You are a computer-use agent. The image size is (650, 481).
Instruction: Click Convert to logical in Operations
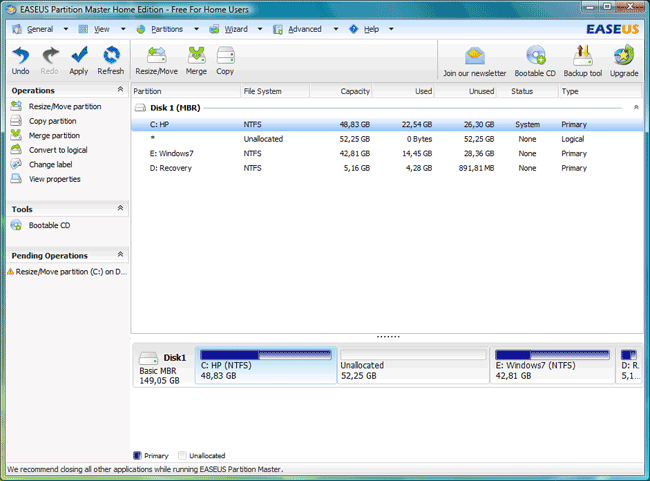pos(58,150)
